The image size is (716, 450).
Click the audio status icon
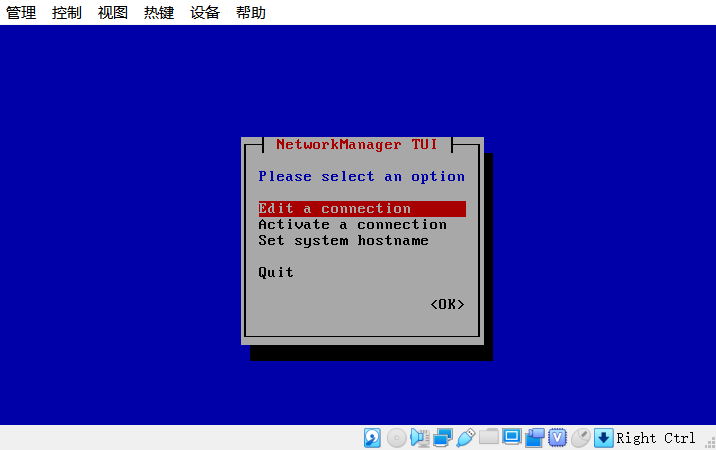(420, 438)
